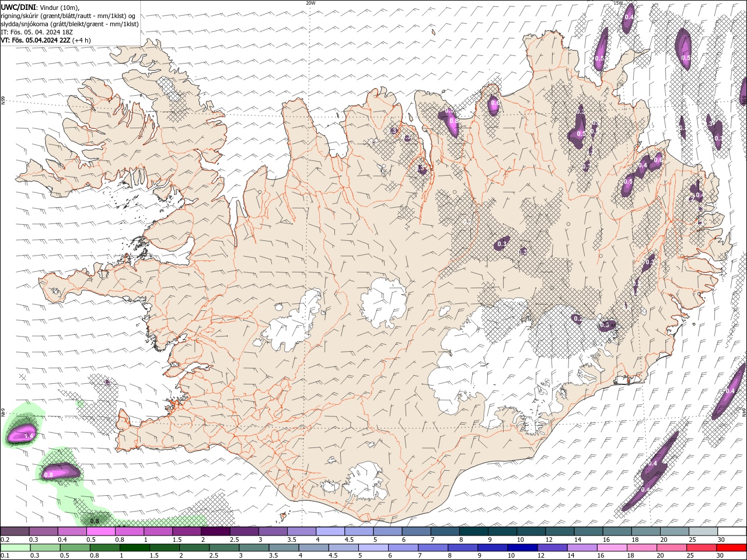Pick lower legend swatch between 1.5 and 2
Viewport: 747px width, 560px height.
point(165,548)
